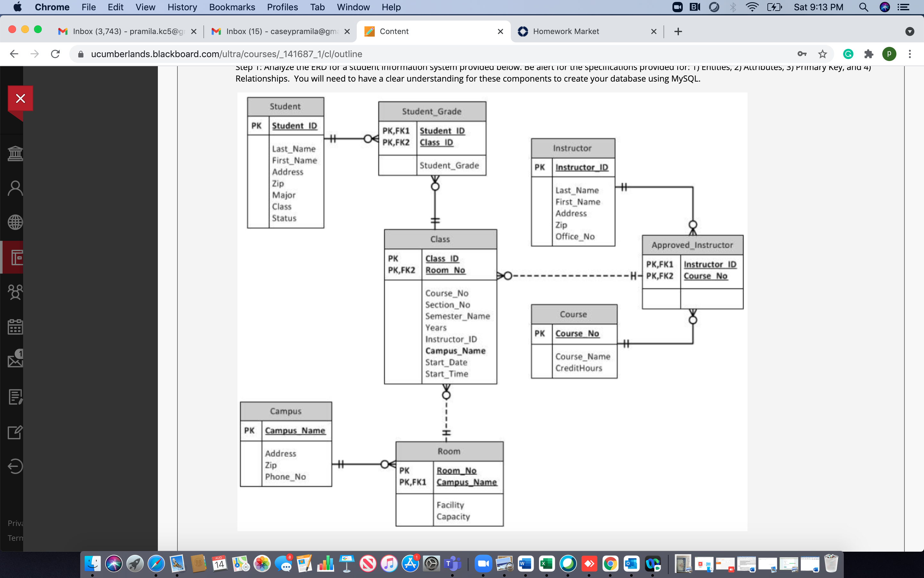
Task: Open the Calendar sidebar icon
Action: click(15, 327)
